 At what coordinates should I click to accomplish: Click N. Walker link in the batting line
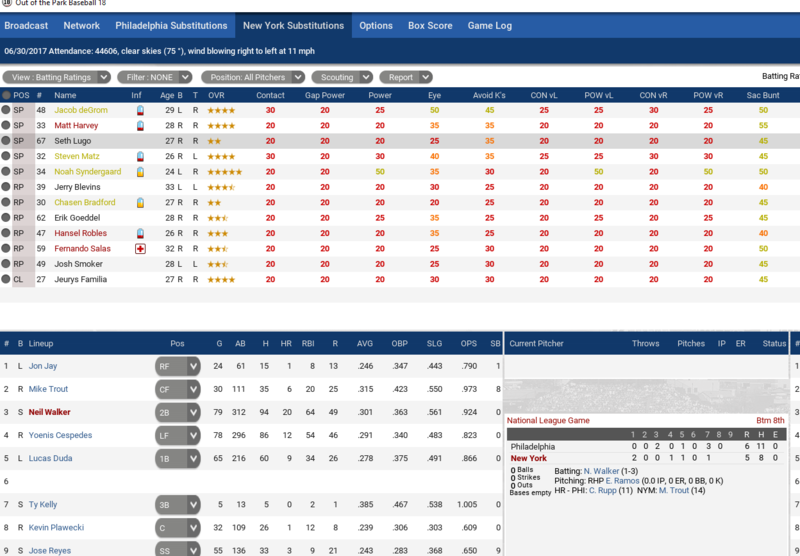pos(602,471)
